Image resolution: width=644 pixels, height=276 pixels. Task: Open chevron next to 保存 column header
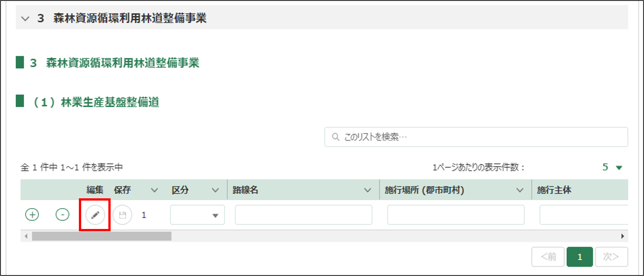coord(155,190)
